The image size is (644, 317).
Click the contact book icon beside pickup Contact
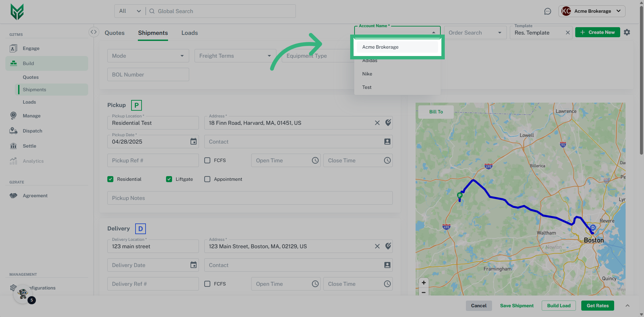[387, 141]
